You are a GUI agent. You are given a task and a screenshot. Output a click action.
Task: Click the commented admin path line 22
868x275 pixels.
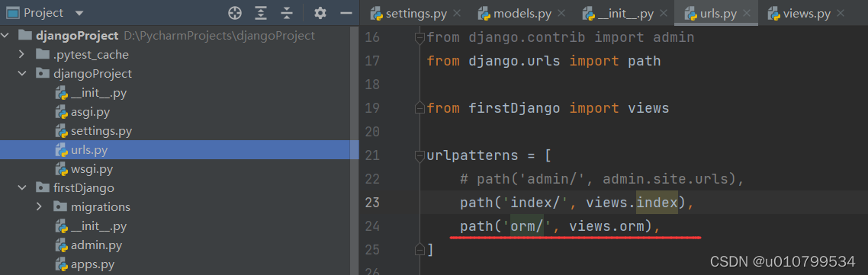(x=601, y=179)
